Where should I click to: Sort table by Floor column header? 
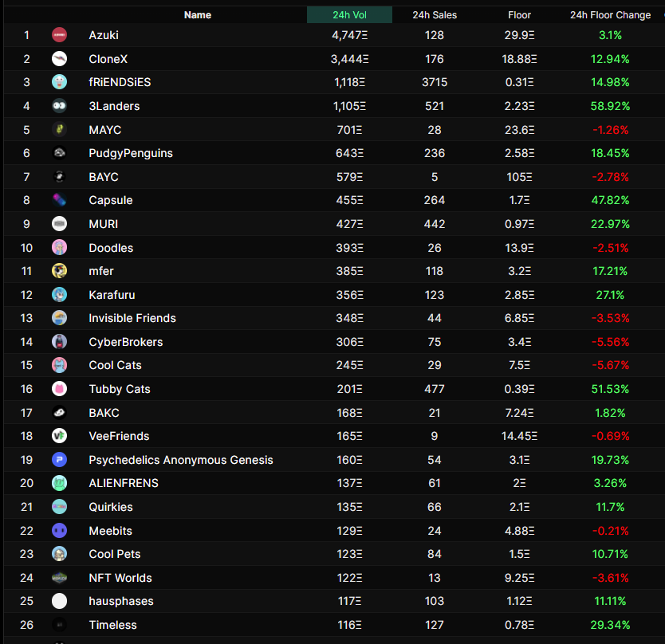pos(520,15)
